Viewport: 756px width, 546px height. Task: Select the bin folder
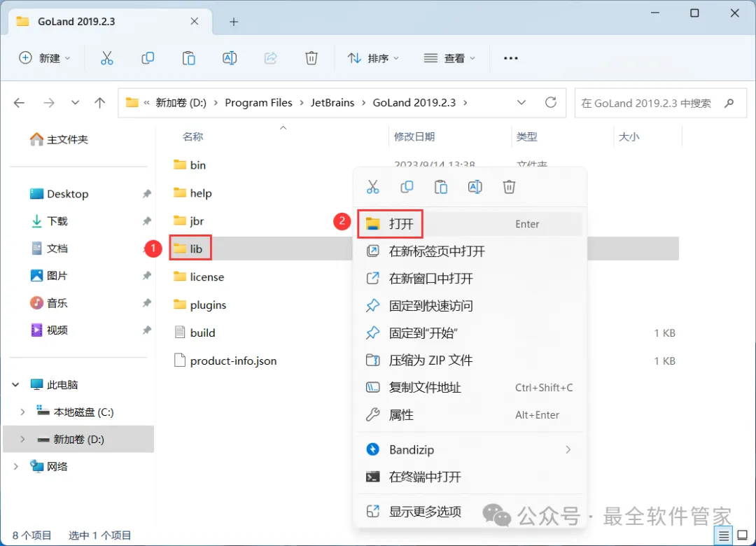(190, 165)
